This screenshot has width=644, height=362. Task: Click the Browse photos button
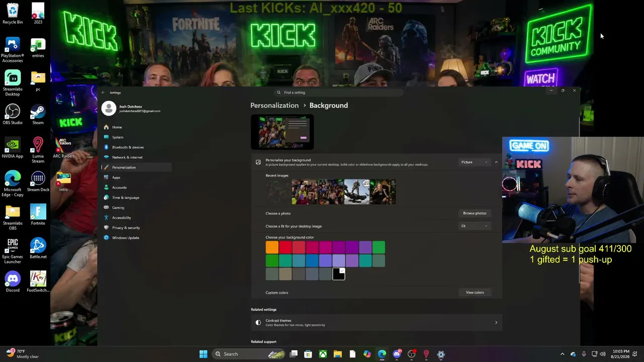(x=474, y=213)
